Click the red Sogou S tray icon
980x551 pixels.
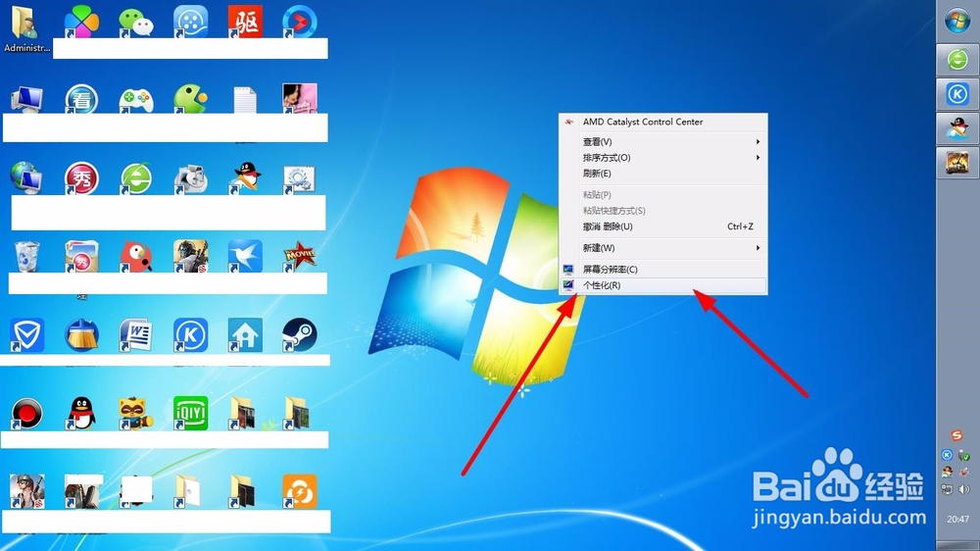click(x=956, y=435)
